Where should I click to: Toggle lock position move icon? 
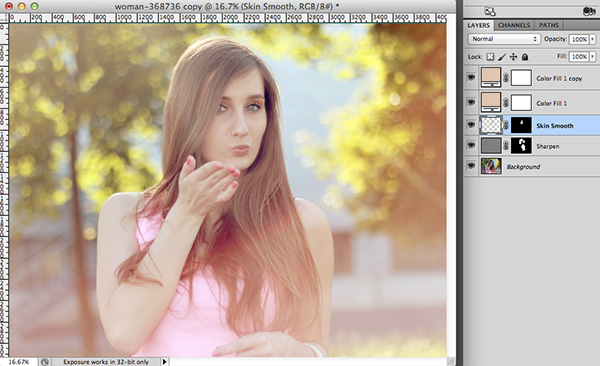tap(514, 57)
